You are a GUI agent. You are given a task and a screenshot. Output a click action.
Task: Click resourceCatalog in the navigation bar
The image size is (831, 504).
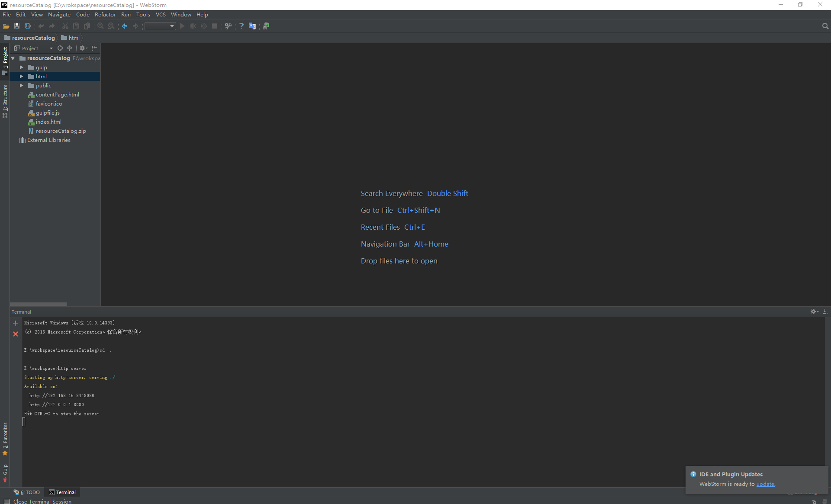pyautogui.click(x=30, y=38)
